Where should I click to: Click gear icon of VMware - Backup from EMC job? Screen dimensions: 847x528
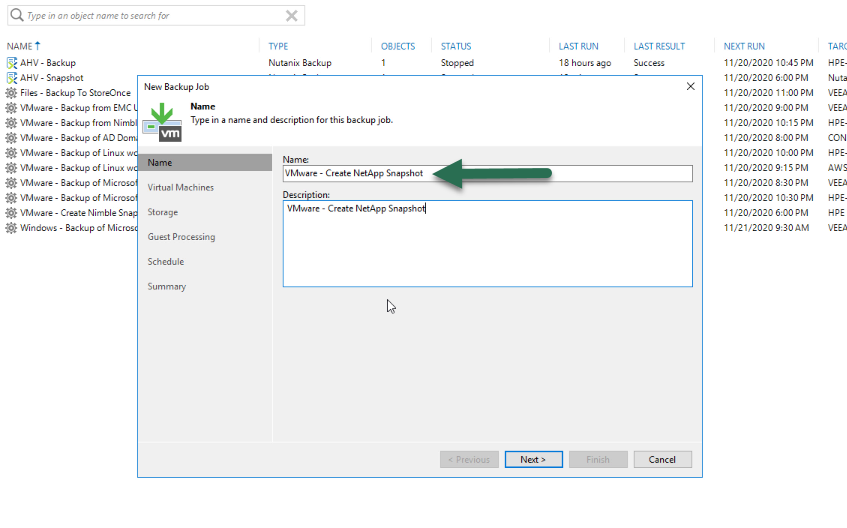(x=11, y=108)
